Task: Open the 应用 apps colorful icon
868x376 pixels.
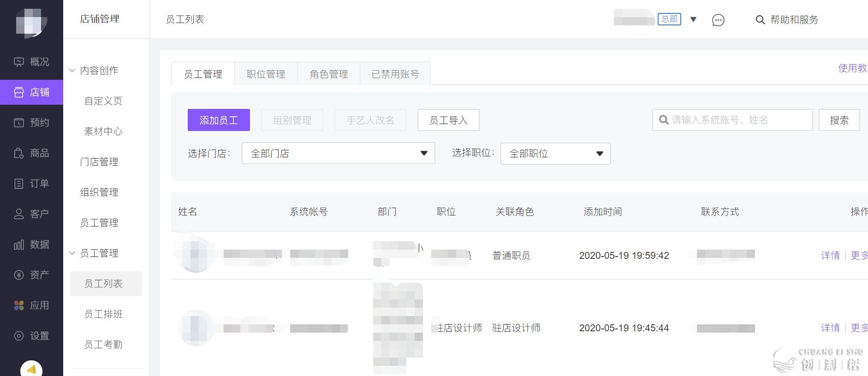Action: coord(19,305)
